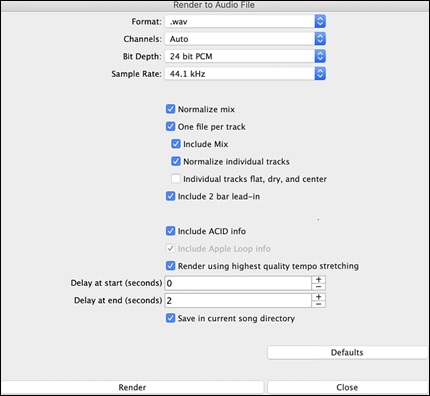
Task: Open the Bit Depth dropdown (24 bit PCM)
Action: point(245,56)
